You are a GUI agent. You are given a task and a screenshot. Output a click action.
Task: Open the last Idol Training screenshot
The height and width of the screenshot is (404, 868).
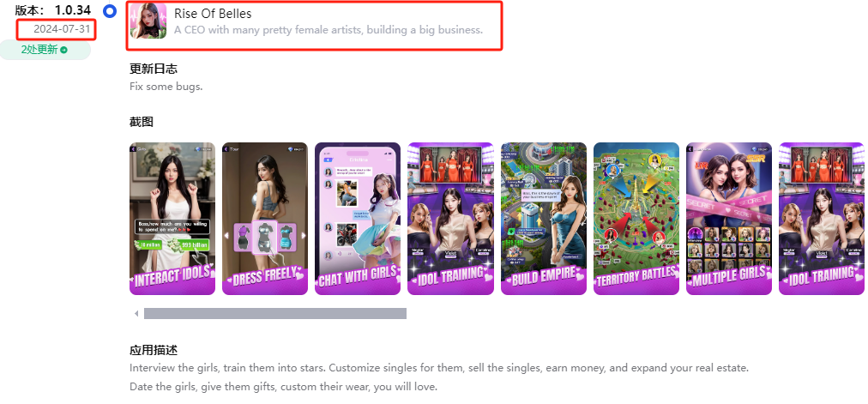822,219
